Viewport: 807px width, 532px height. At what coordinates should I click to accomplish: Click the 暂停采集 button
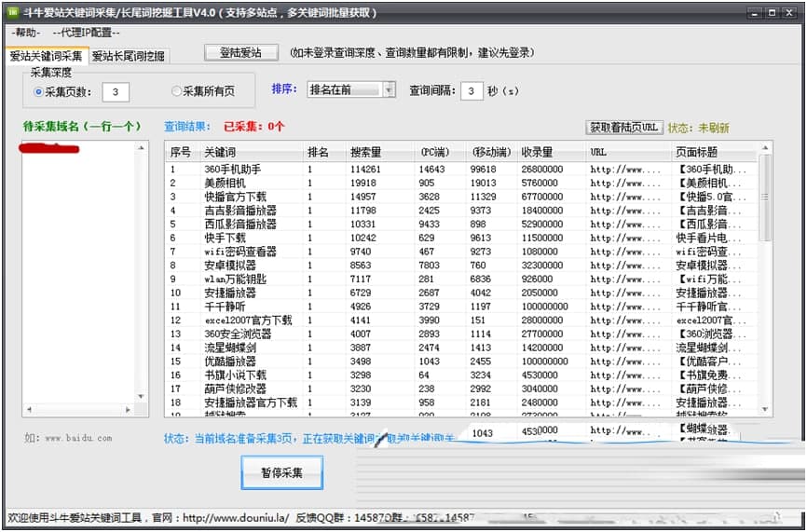click(x=280, y=472)
